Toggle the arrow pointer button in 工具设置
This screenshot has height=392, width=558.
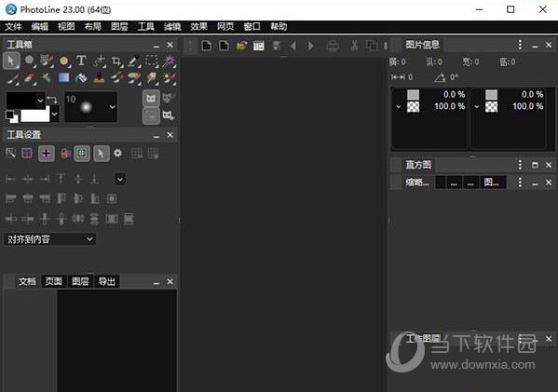[x=102, y=154]
